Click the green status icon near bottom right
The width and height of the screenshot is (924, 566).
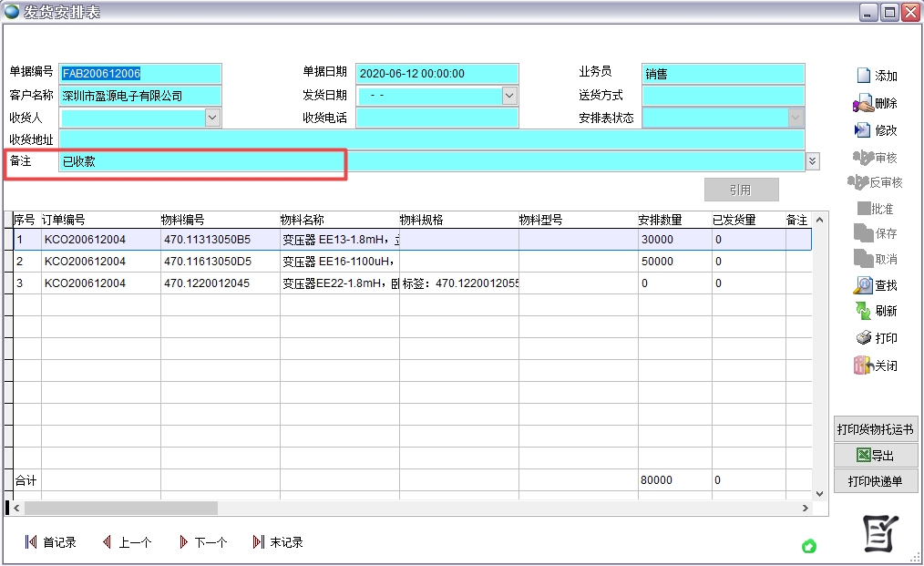click(x=809, y=546)
